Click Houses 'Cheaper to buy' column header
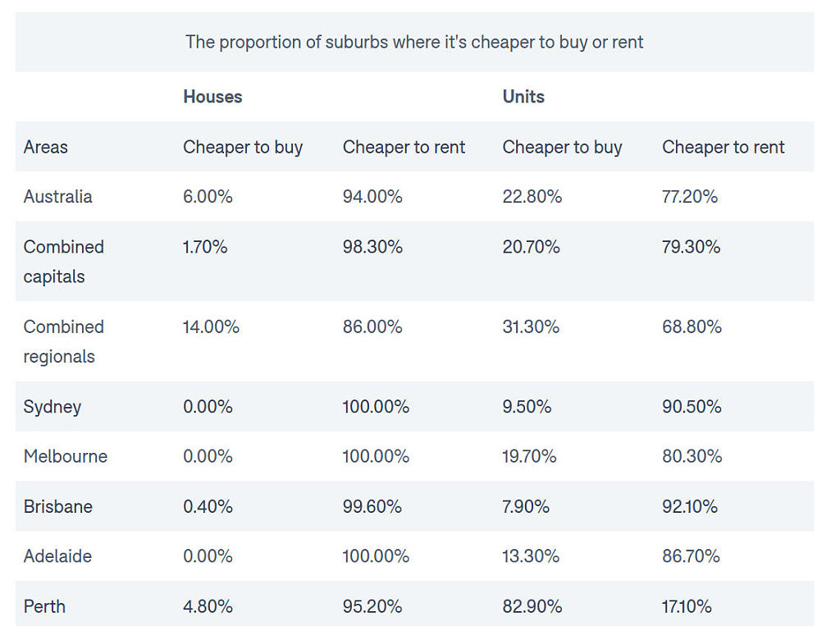 click(243, 147)
